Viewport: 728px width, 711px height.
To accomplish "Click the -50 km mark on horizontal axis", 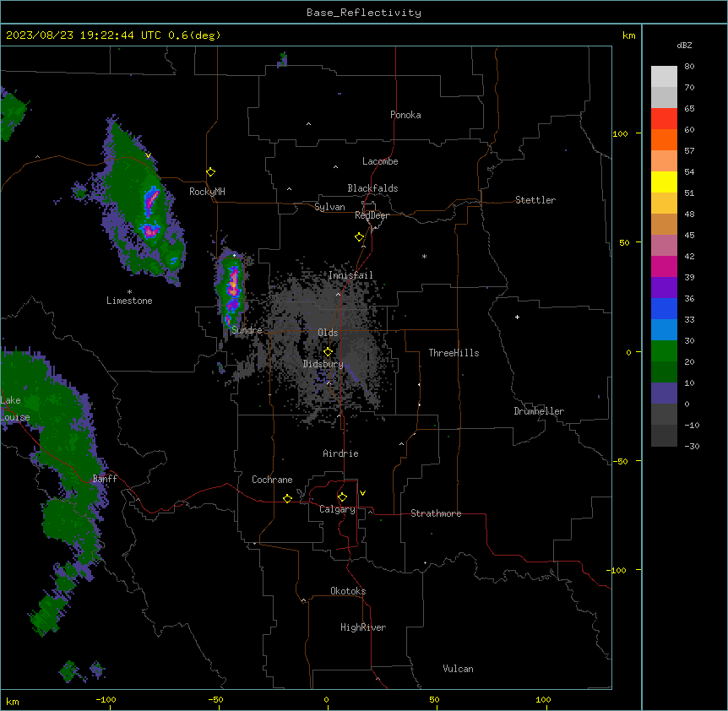I will [x=215, y=699].
